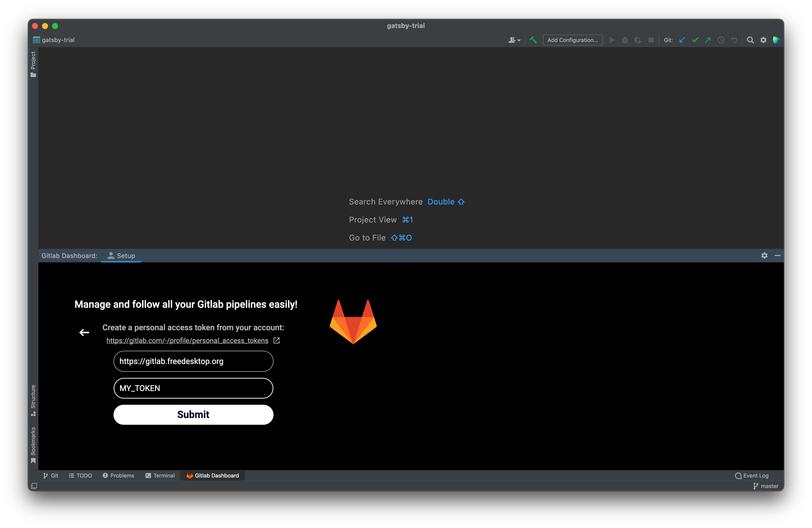Open Search Everywhere via the magnifier icon
The image size is (812, 528).
tap(750, 40)
